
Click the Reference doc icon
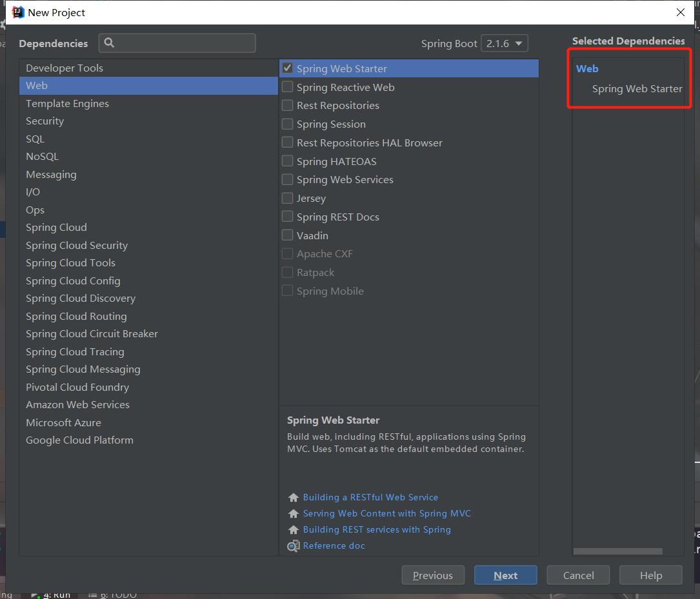(294, 546)
